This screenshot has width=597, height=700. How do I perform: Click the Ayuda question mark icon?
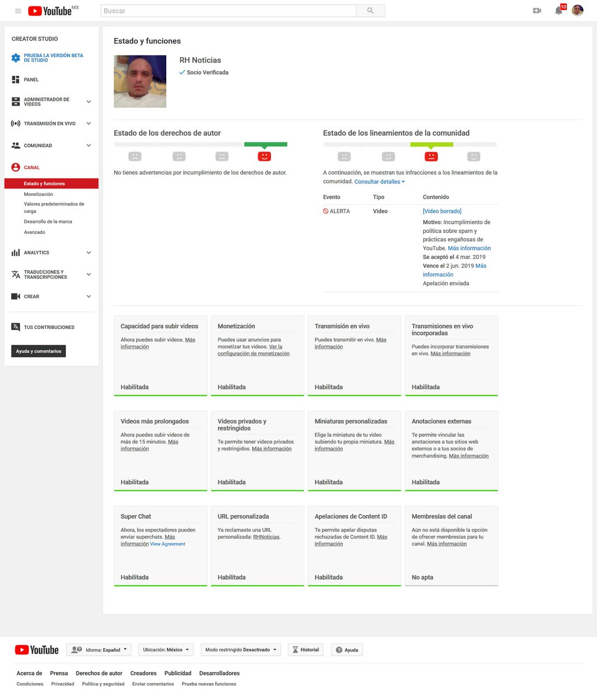[339, 650]
